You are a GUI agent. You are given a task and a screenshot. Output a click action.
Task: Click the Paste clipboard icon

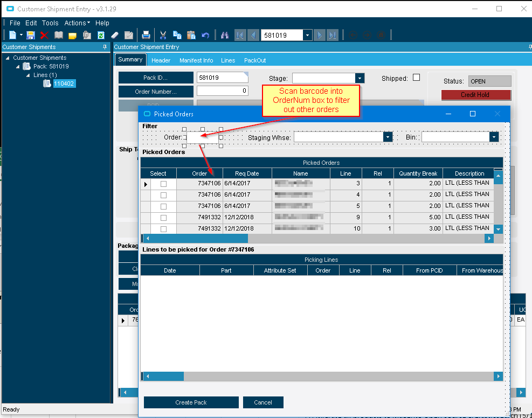click(x=191, y=35)
